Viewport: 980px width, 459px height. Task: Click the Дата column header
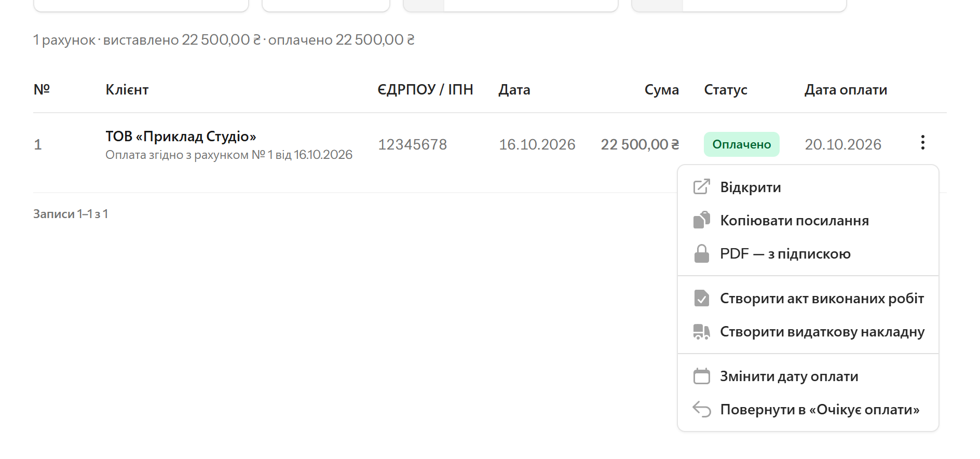click(514, 90)
